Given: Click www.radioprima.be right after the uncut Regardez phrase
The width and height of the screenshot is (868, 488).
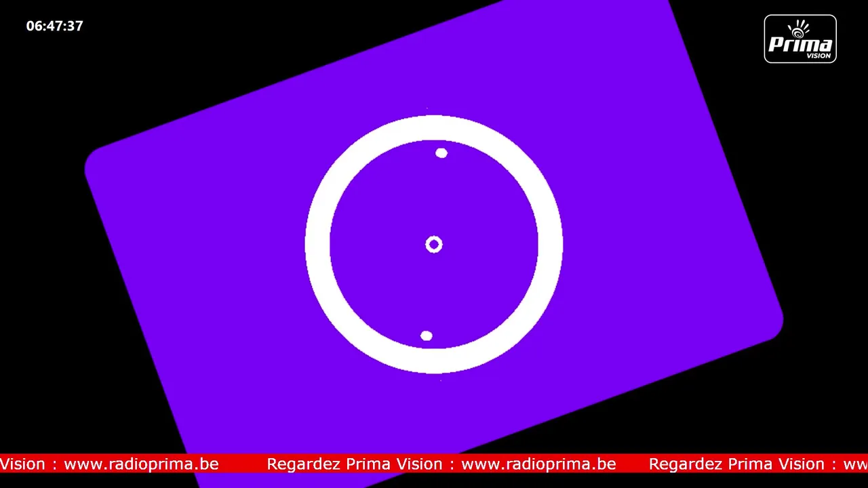Looking at the screenshot, I should (538, 464).
